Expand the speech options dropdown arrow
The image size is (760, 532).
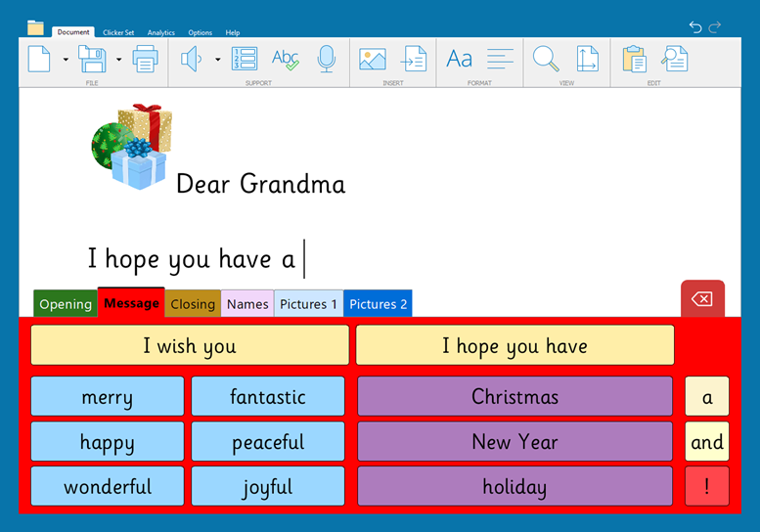(x=217, y=60)
